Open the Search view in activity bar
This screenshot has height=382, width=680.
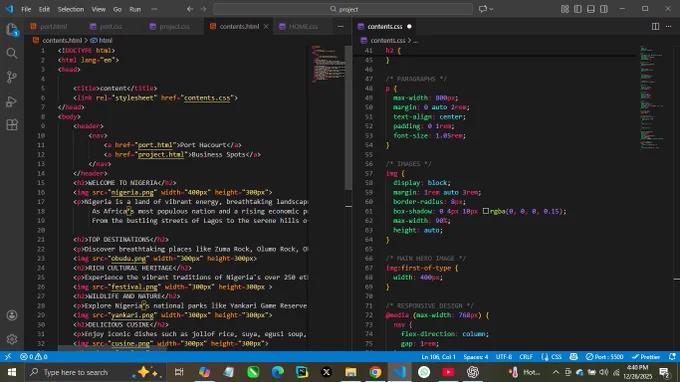click(12, 53)
